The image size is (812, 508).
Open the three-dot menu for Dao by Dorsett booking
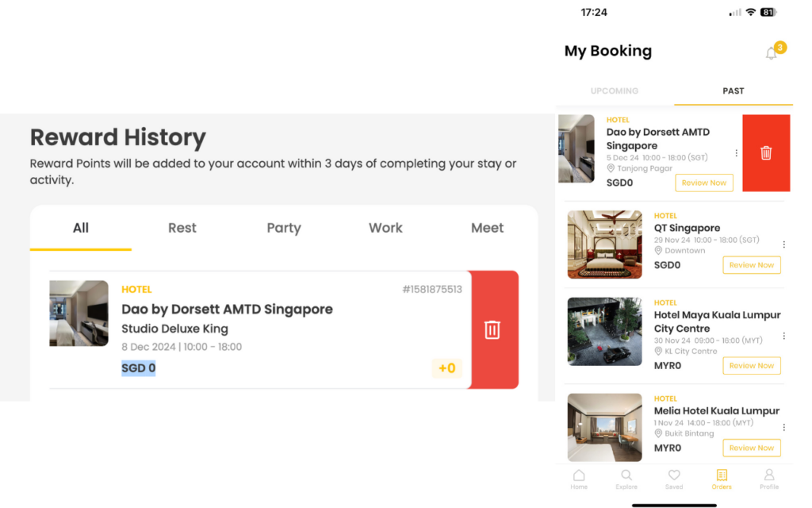tap(737, 153)
